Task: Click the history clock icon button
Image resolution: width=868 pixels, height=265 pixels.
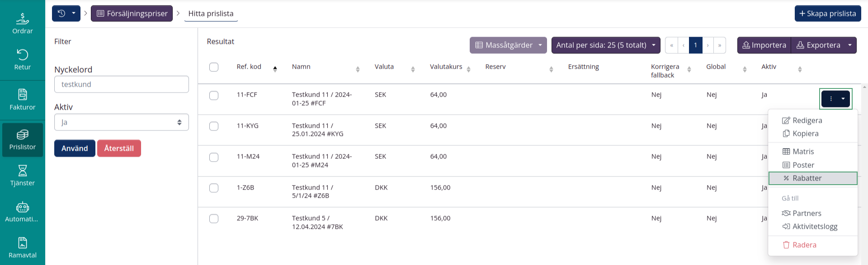Action: click(61, 14)
